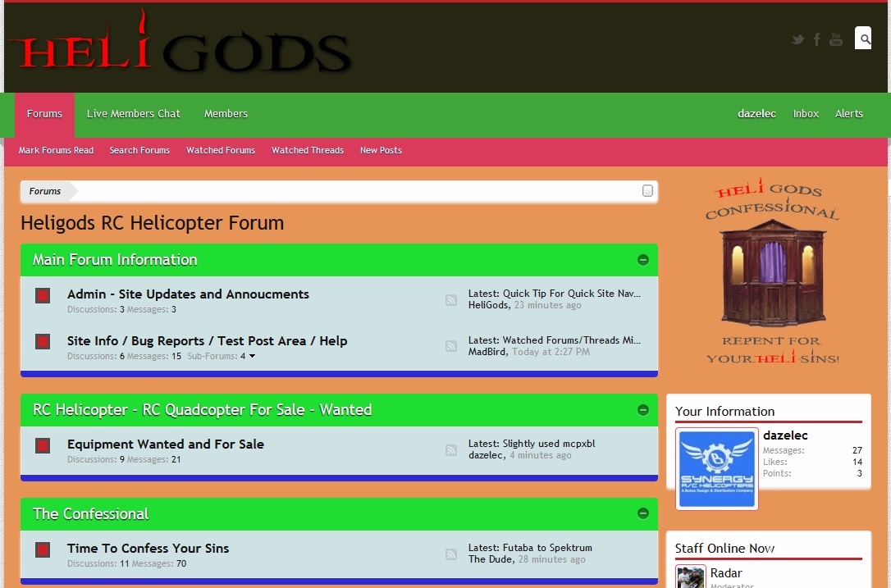This screenshot has width=891, height=588.
Task: Select the Forums tab
Action: [x=44, y=114]
